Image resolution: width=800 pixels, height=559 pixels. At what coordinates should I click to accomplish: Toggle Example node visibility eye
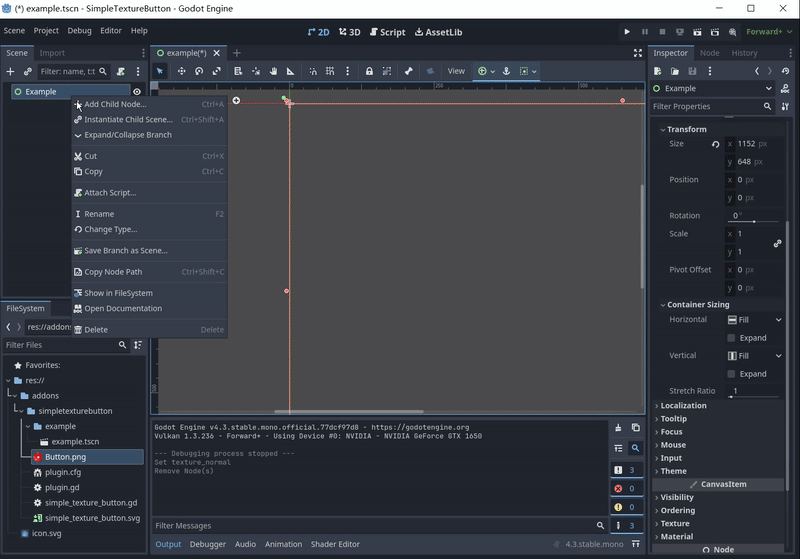click(x=137, y=92)
